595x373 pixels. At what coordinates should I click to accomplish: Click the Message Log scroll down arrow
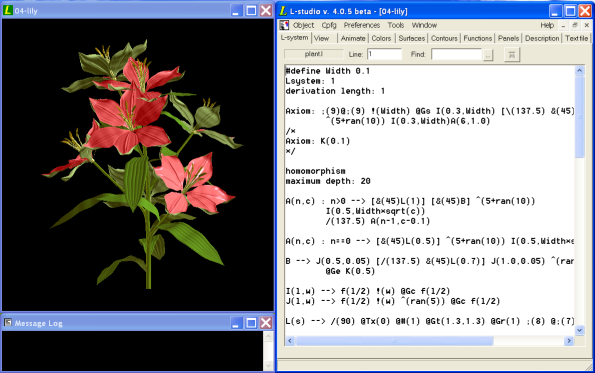[268, 366]
